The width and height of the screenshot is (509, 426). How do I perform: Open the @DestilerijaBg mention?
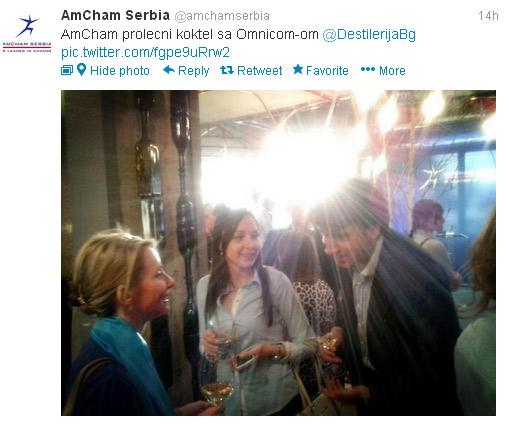[369, 35]
